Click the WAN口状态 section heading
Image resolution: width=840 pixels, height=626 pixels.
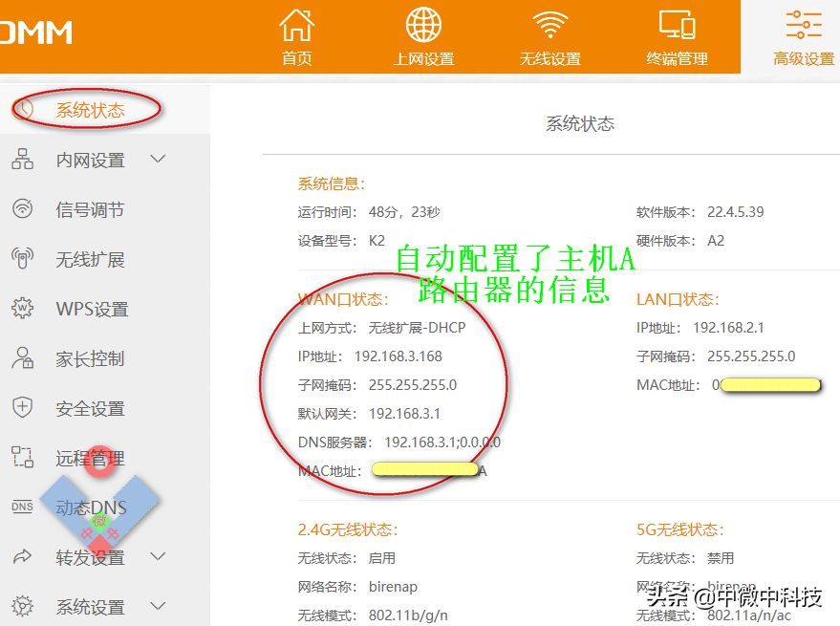pos(343,299)
